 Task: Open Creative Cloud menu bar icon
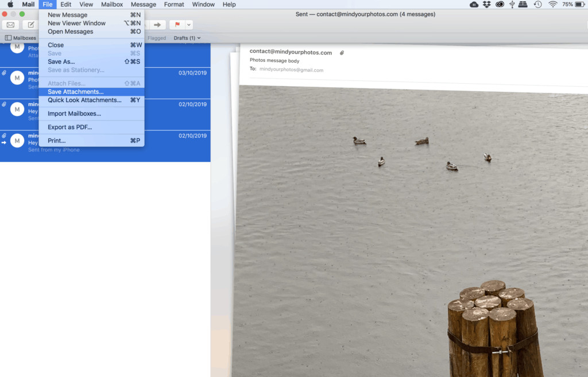pos(500,5)
